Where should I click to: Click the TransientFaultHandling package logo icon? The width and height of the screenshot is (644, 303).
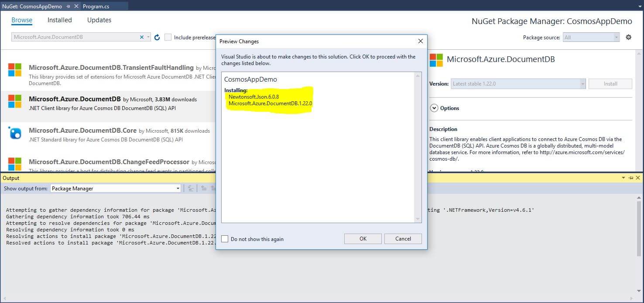point(15,69)
